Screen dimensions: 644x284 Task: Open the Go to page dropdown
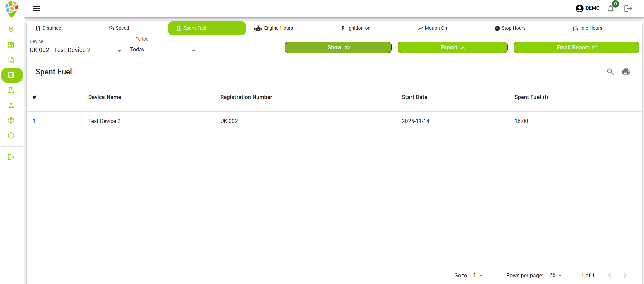[478, 275]
